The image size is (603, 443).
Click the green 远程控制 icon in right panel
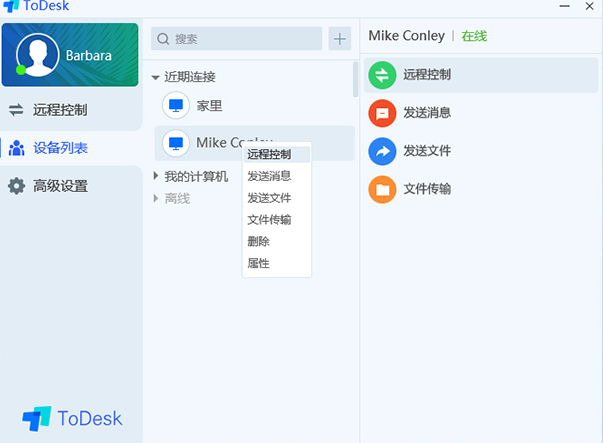382,75
